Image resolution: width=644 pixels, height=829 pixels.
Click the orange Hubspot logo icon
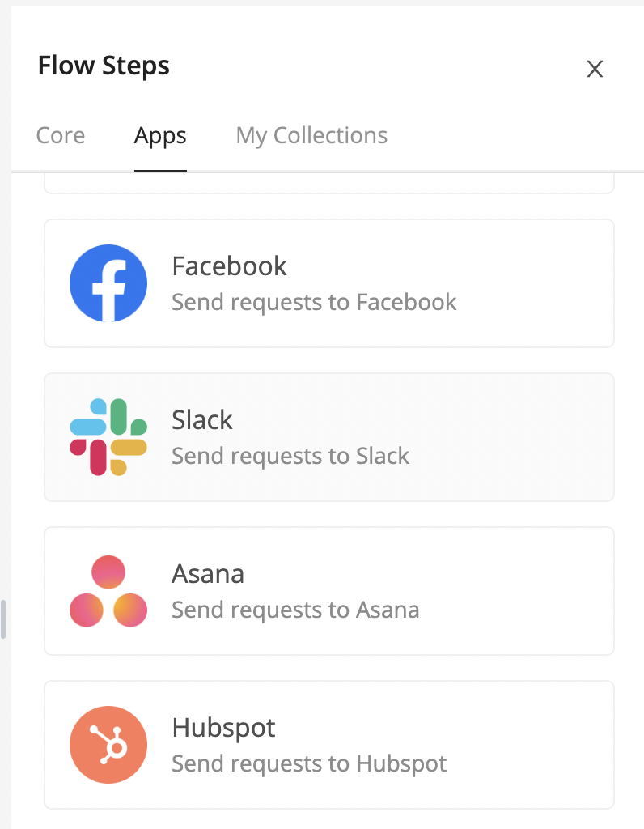pyautogui.click(x=108, y=745)
